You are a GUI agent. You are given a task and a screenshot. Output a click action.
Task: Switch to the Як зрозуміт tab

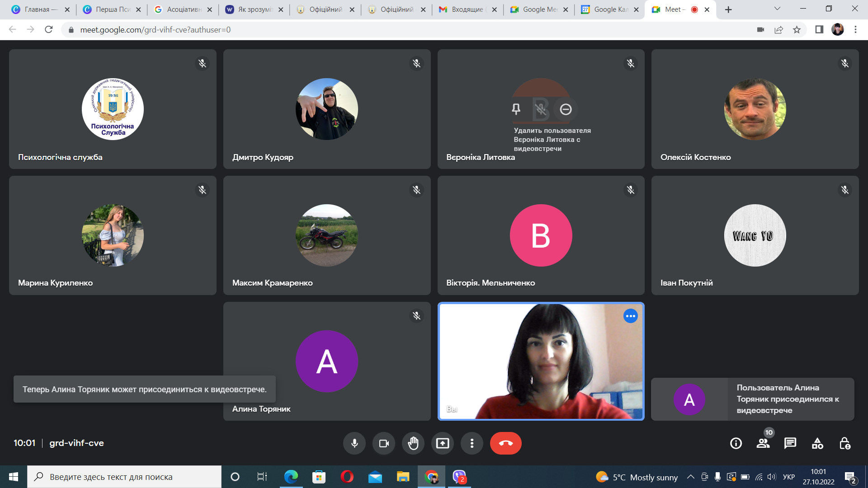255,9
